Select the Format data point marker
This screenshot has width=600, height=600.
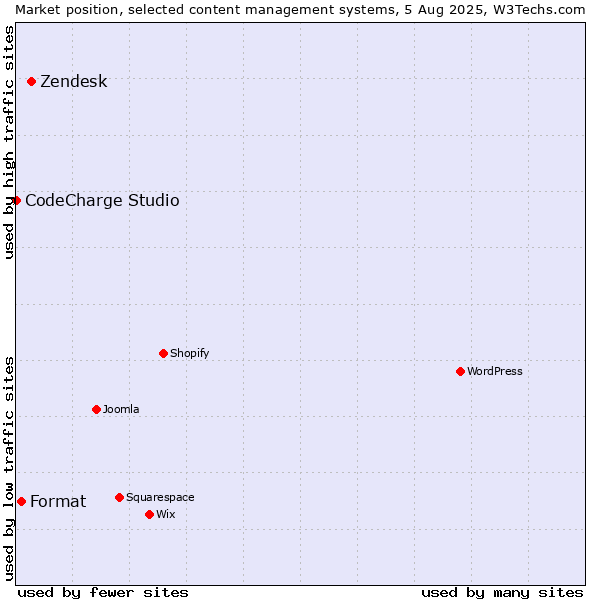click(21, 501)
